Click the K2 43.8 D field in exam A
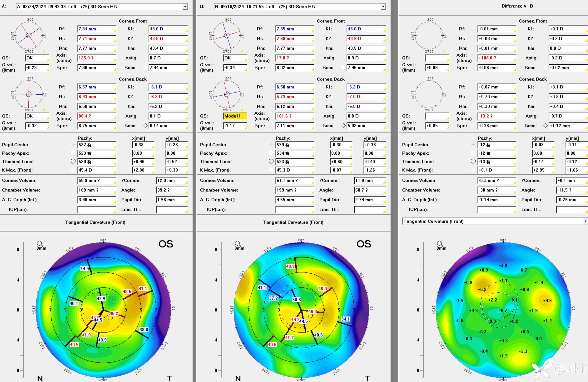This screenshot has height=382, width=588. [x=168, y=39]
